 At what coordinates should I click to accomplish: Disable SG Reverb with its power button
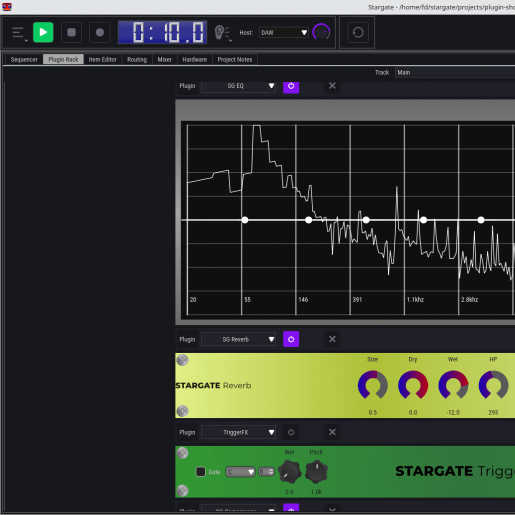291,339
